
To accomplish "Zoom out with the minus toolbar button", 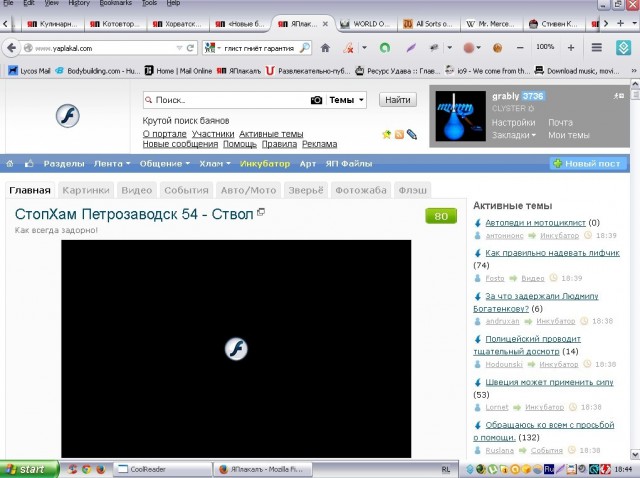I will coord(520,48).
